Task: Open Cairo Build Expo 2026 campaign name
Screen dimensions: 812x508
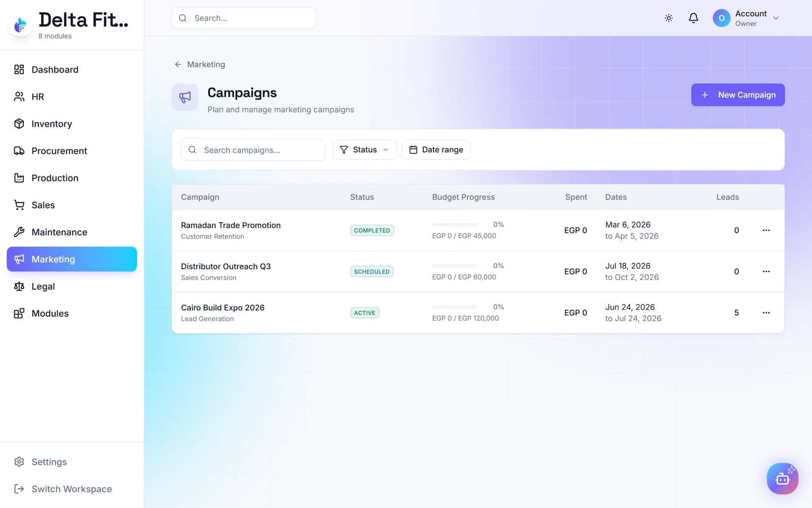Action: pyautogui.click(x=223, y=307)
